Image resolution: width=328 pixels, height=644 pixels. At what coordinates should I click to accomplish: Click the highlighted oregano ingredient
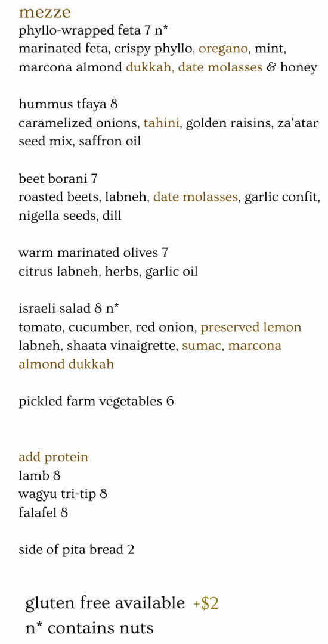tap(223, 49)
